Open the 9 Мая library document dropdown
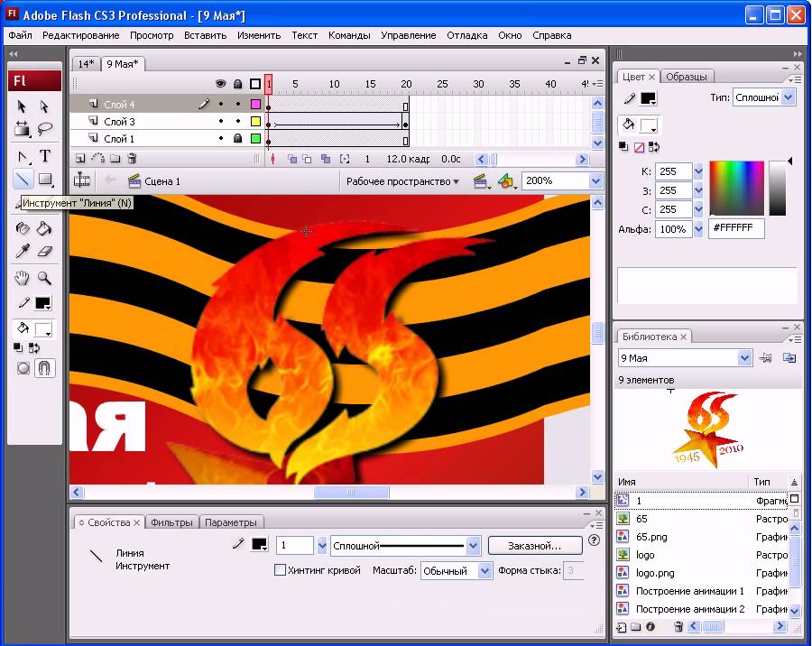Image resolution: width=812 pixels, height=646 pixels. tap(744, 358)
